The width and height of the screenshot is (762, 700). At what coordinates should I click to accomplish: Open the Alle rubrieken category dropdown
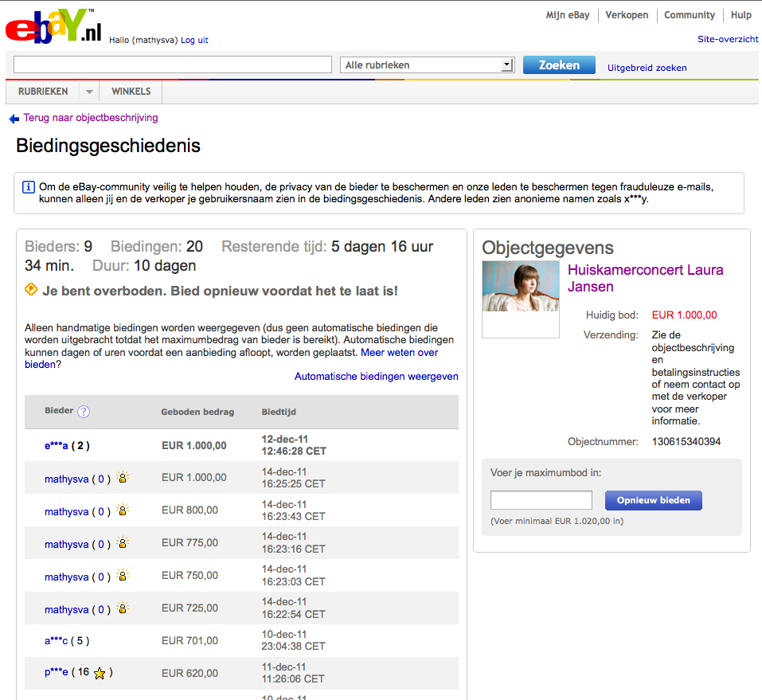coord(428,65)
